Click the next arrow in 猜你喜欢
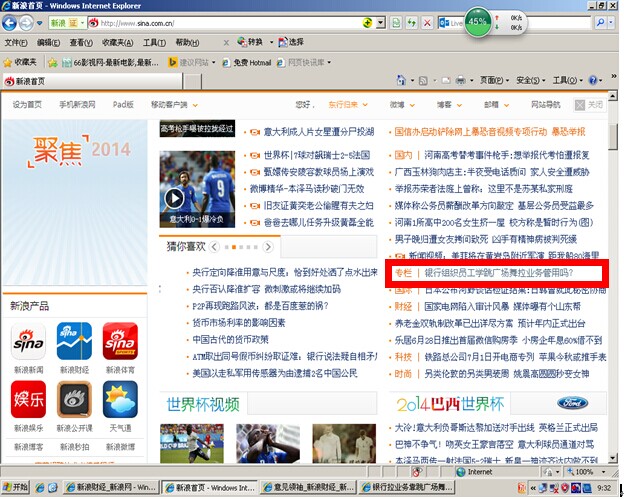 coord(269,247)
